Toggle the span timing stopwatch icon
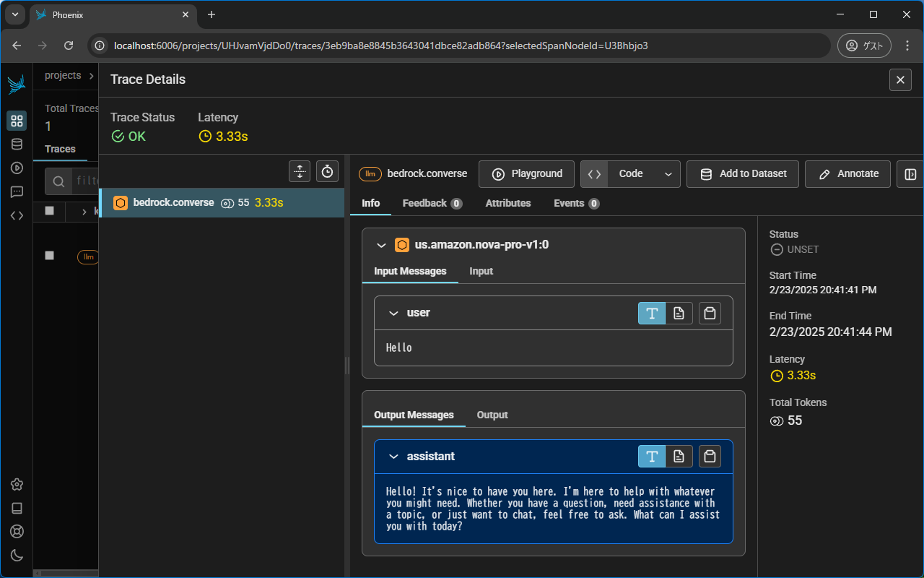 [327, 171]
